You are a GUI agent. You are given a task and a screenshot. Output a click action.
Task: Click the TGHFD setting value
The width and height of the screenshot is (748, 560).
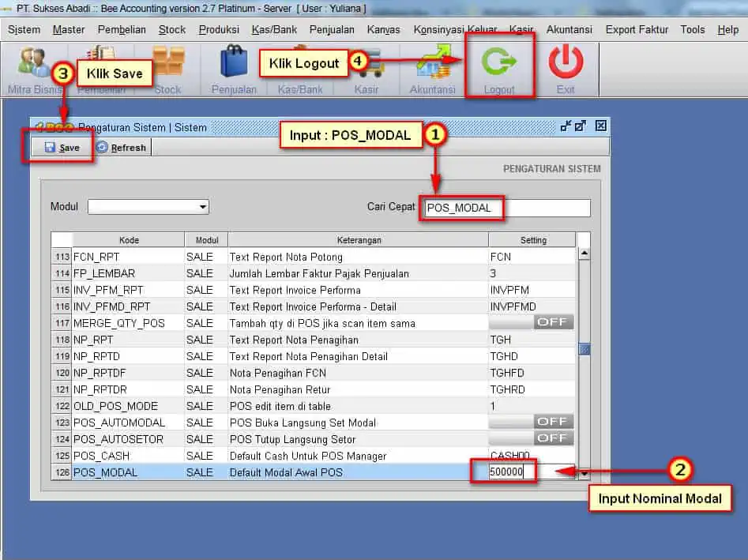(x=507, y=373)
